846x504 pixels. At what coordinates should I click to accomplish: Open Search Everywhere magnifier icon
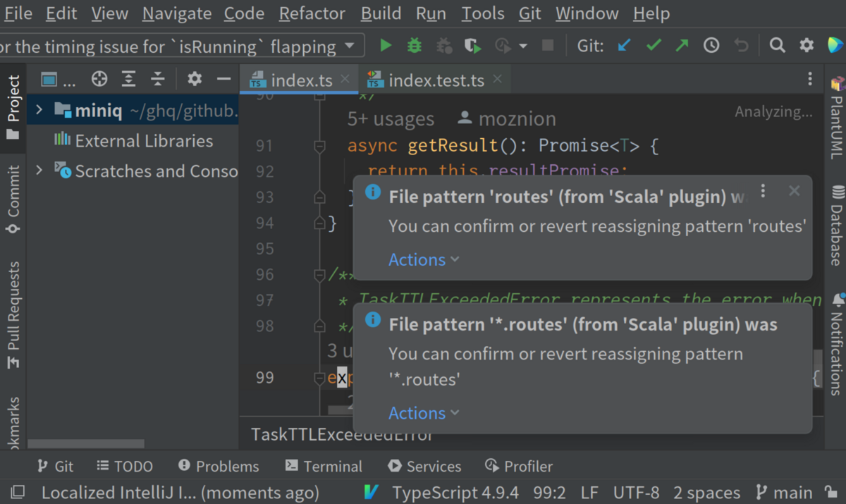pyautogui.click(x=777, y=46)
